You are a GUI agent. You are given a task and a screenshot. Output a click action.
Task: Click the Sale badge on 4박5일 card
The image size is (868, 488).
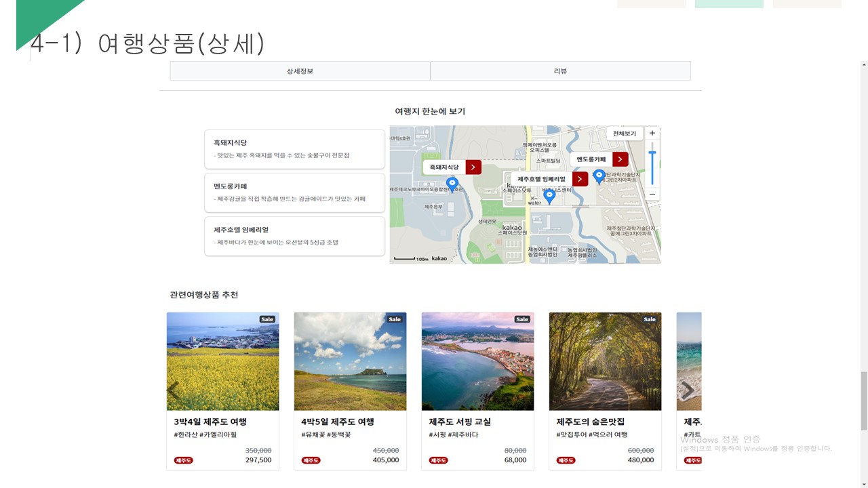395,319
